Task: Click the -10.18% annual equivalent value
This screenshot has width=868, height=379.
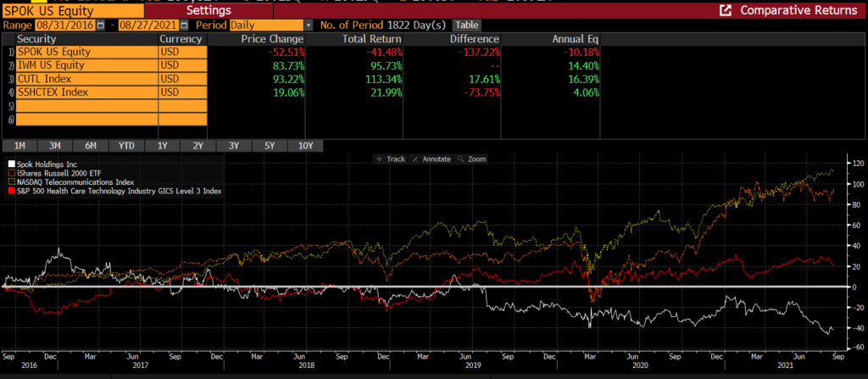Action: [x=580, y=52]
